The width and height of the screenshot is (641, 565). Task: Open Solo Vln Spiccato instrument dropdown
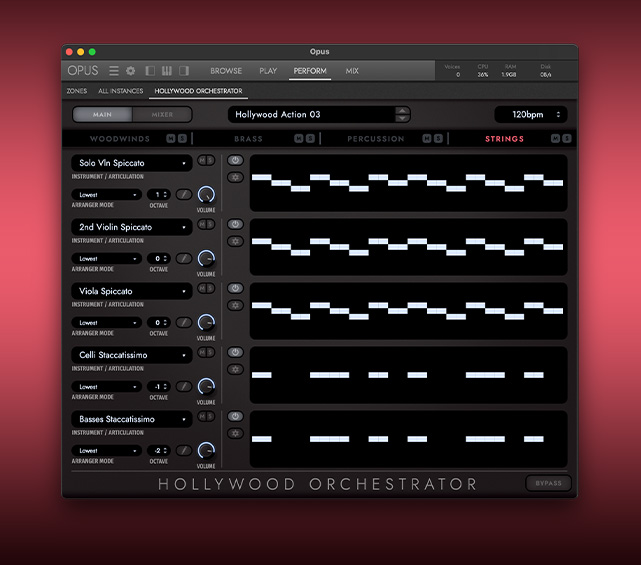point(132,163)
